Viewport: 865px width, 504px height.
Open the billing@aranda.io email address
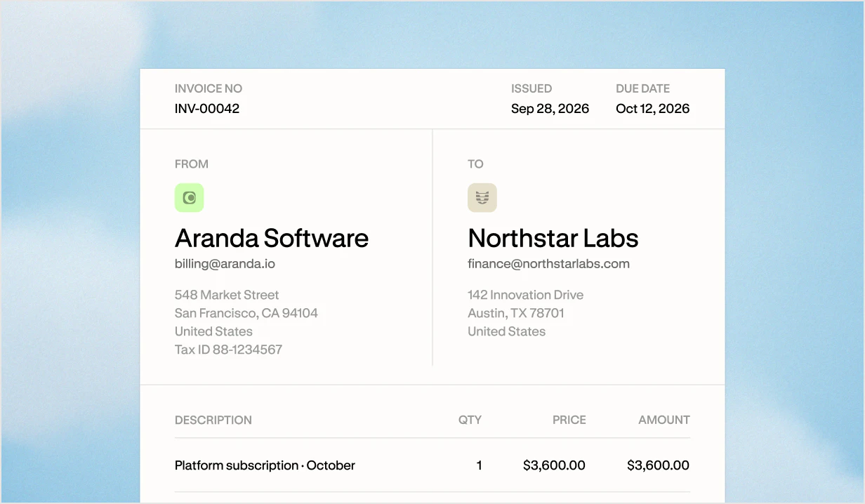(225, 264)
